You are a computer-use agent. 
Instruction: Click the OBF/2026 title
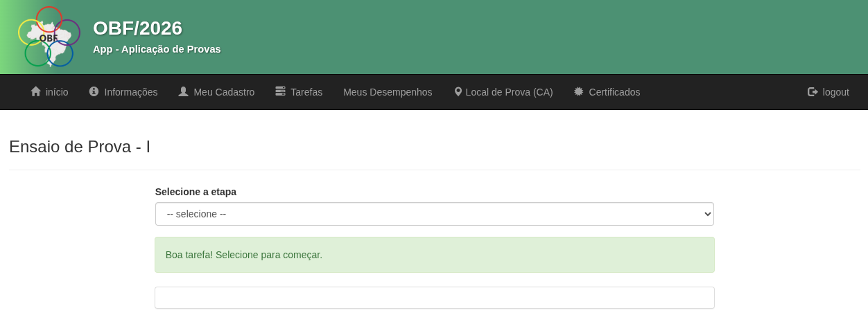137,28
